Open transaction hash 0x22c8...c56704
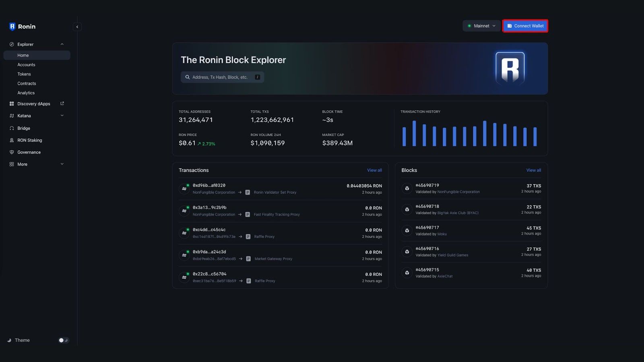644x362 pixels. point(209,274)
